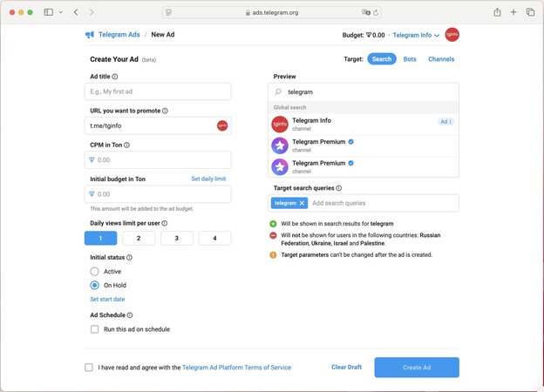Select the Active initial status
The width and height of the screenshot is (544, 392).
94,272
